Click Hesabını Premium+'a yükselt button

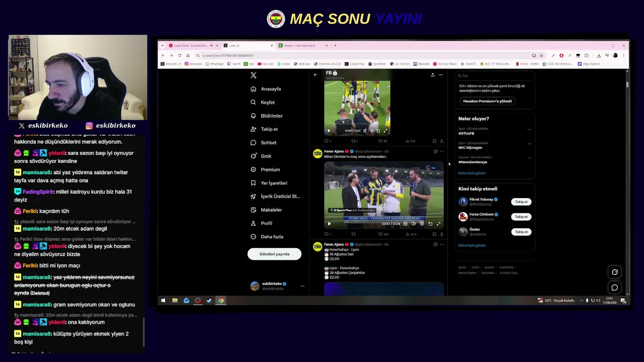(x=487, y=101)
